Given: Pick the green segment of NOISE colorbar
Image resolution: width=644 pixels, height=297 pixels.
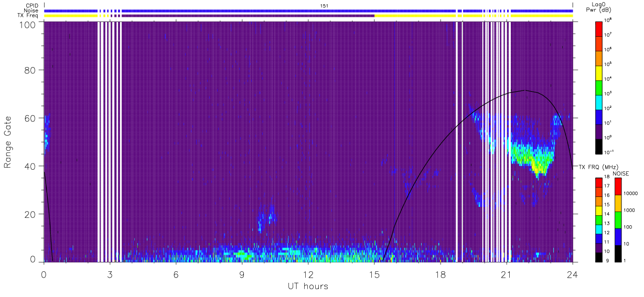Looking at the screenshot, I should pyautogui.click(x=618, y=220).
